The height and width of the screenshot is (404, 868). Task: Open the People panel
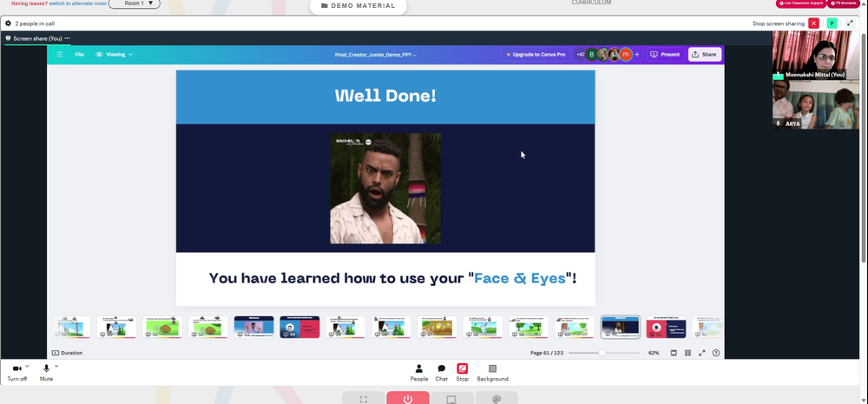click(419, 373)
